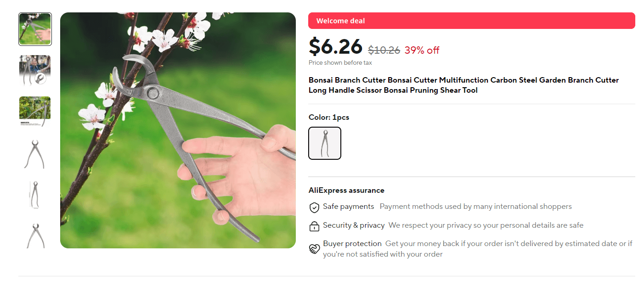Show the fourth thumbnail of cutter on white
Viewport: 644px width, 286px height.
tap(35, 154)
